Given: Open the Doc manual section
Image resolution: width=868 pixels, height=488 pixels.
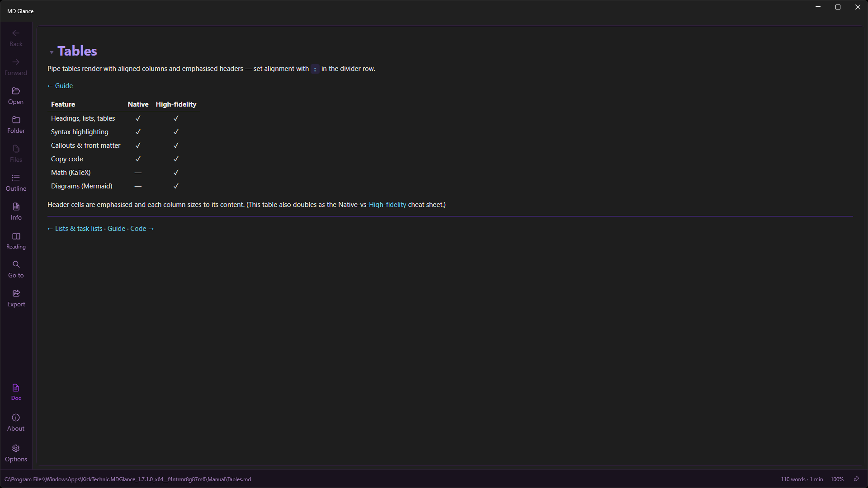Looking at the screenshot, I should point(16,392).
